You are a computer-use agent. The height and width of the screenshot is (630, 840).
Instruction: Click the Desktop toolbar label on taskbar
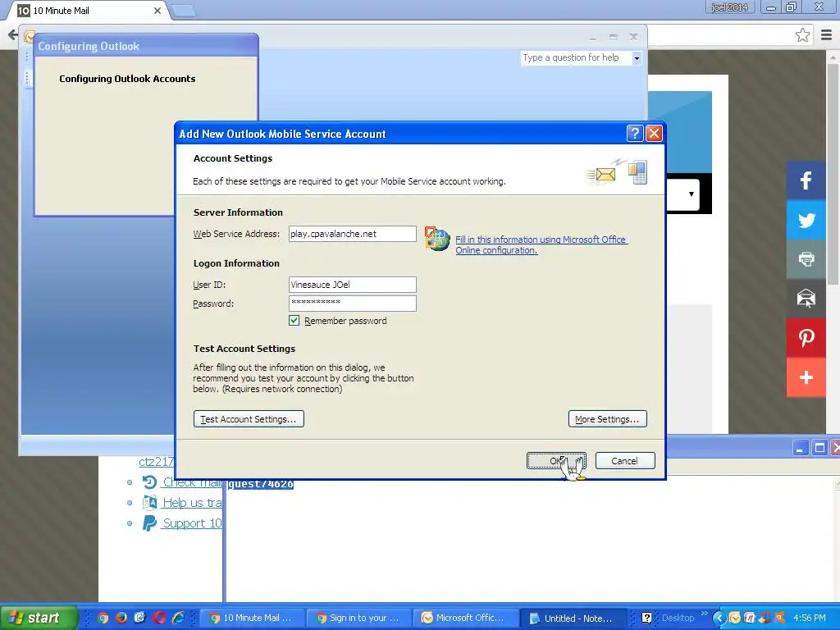coord(678,618)
